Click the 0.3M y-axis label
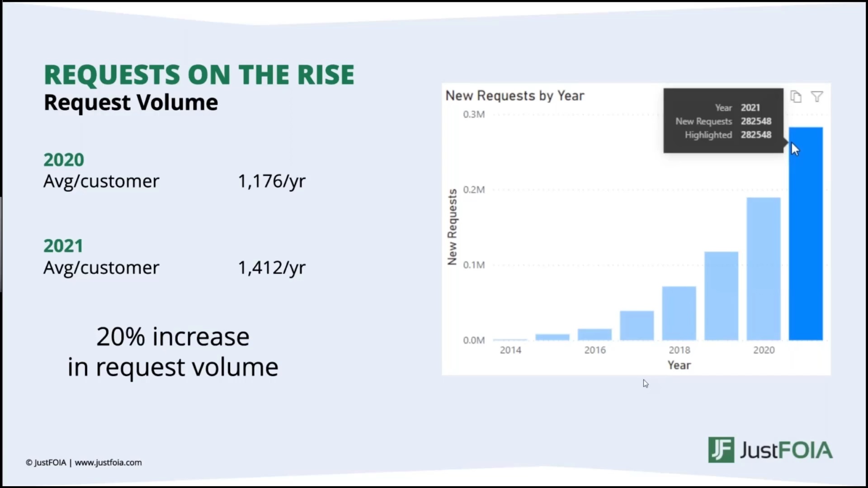The height and width of the screenshot is (488, 868). (x=473, y=114)
